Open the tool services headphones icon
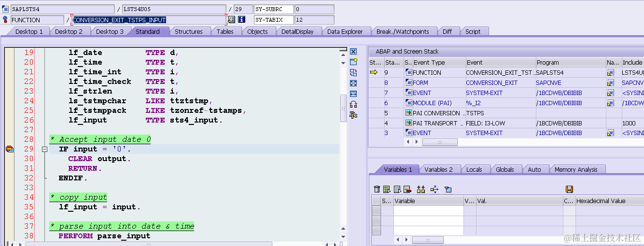This screenshot has width=644, height=246. pyautogui.click(x=353, y=104)
